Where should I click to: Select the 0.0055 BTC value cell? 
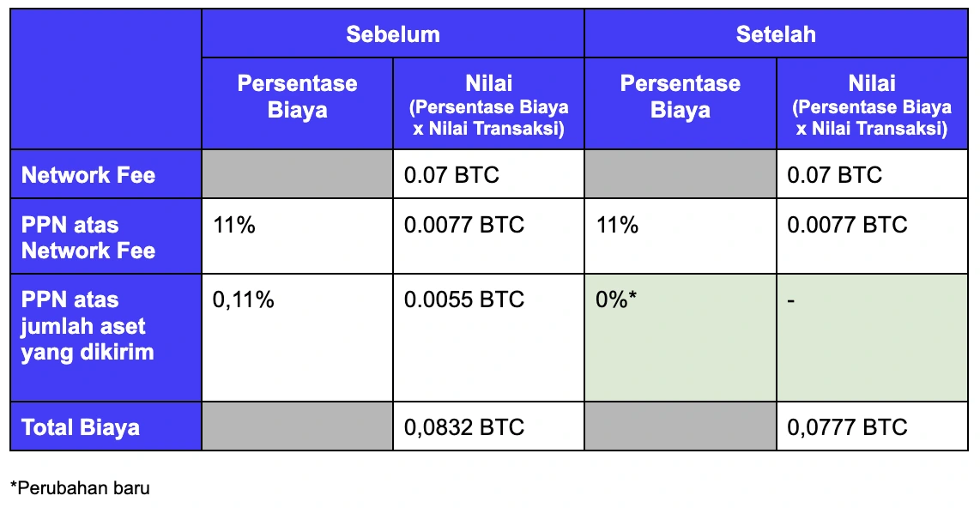[x=488, y=338]
